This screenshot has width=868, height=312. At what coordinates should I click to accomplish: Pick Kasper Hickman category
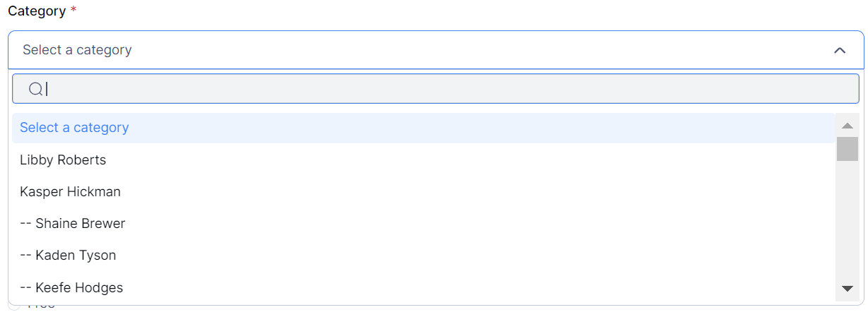coord(70,192)
